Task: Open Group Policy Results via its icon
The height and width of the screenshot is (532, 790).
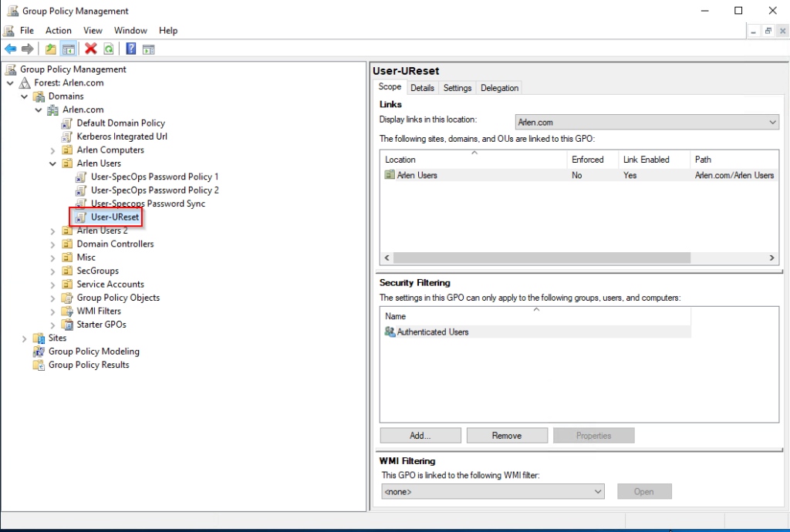Action: 39,365
